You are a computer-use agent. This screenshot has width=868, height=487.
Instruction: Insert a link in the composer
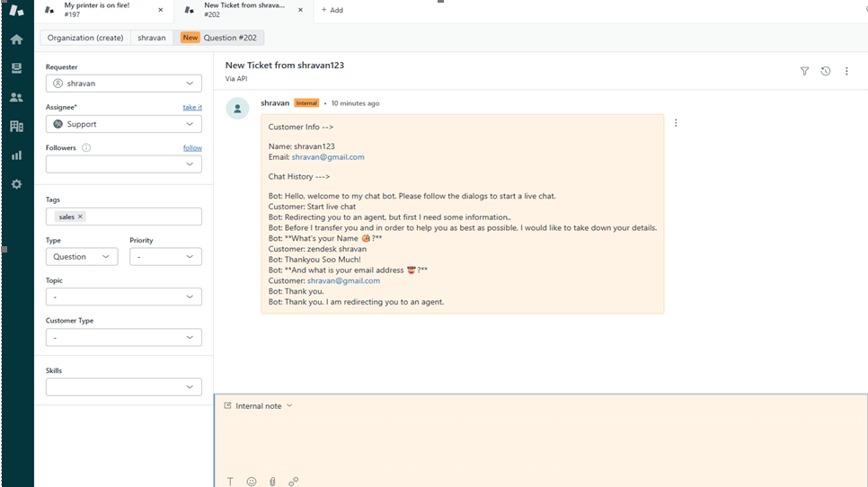pos(294,482)
